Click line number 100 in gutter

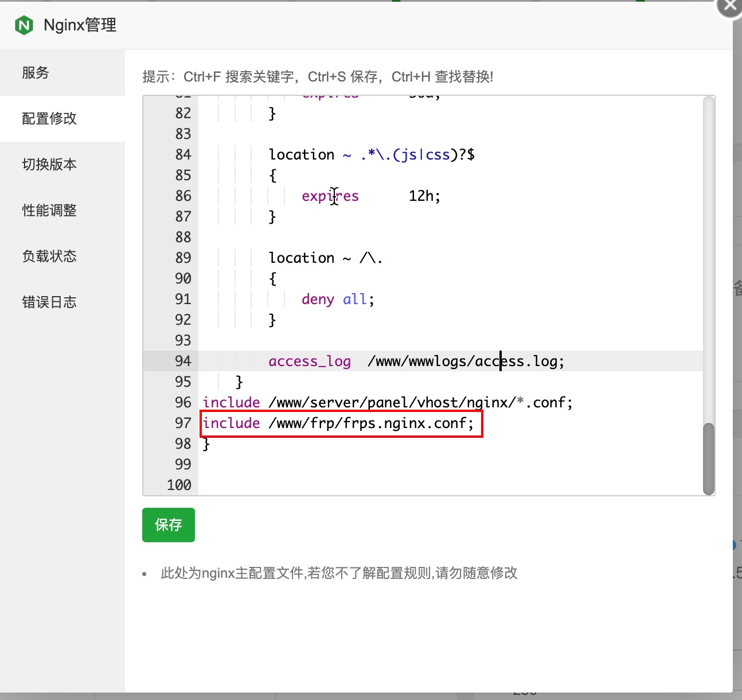click(179, 485)
